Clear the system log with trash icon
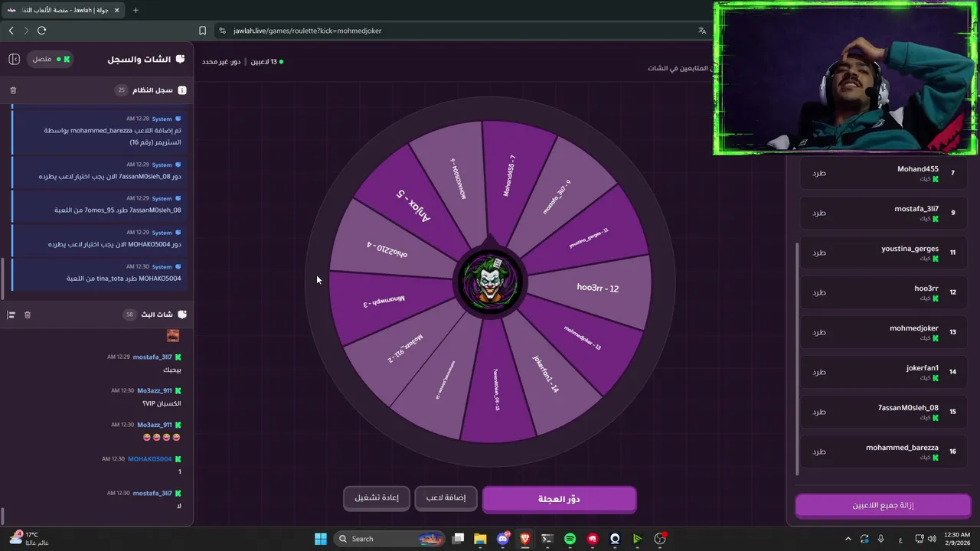The width and height of the screenshot is (980, 551). (13, 90)
